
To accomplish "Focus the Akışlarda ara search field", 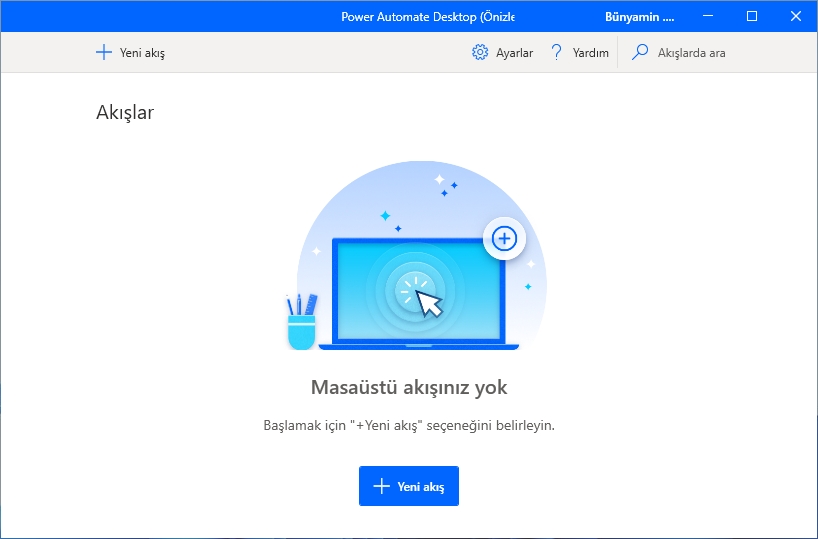I will [678, 53].
